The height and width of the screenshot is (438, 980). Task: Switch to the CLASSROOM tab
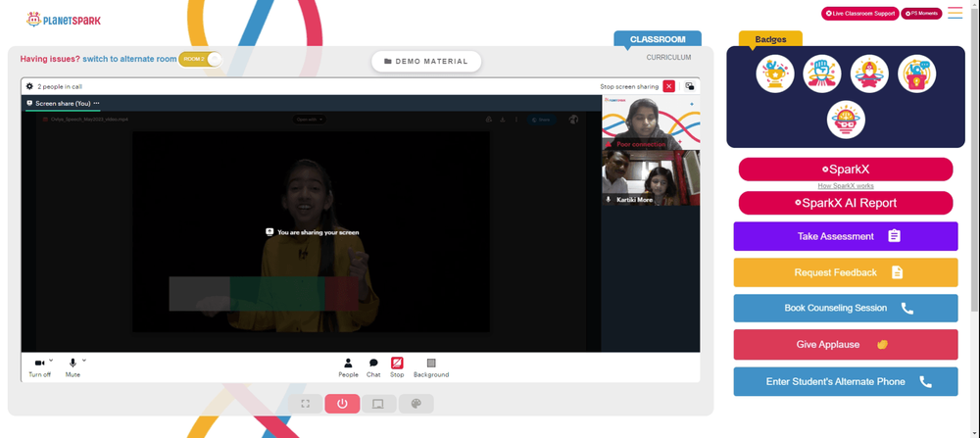coord(658,39)
